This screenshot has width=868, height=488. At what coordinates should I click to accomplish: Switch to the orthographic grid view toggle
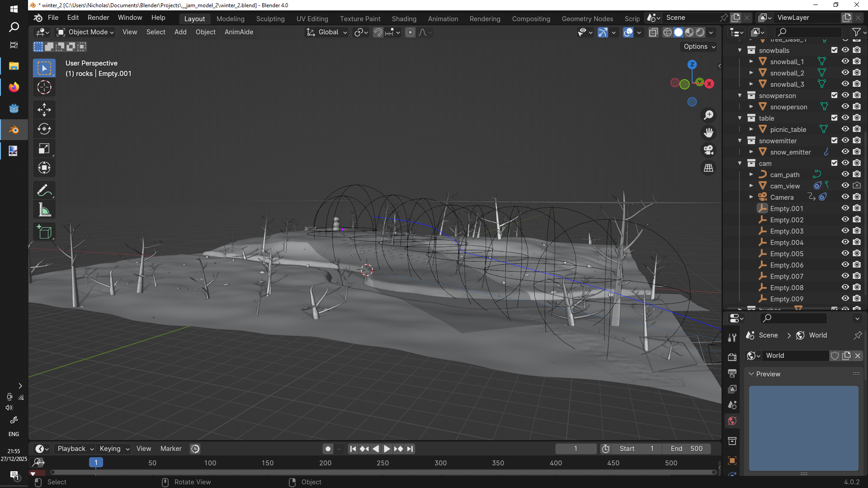(708, 168)
